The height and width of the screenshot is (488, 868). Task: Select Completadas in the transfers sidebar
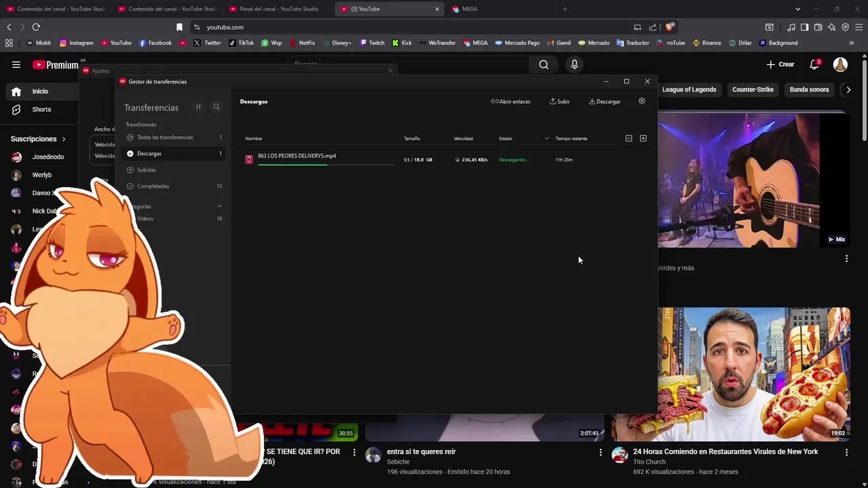pyautogui.click(x=174, y=186)
